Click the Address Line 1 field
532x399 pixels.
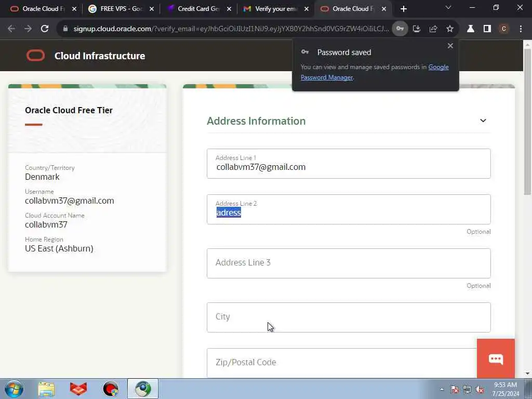pos(349,164)
